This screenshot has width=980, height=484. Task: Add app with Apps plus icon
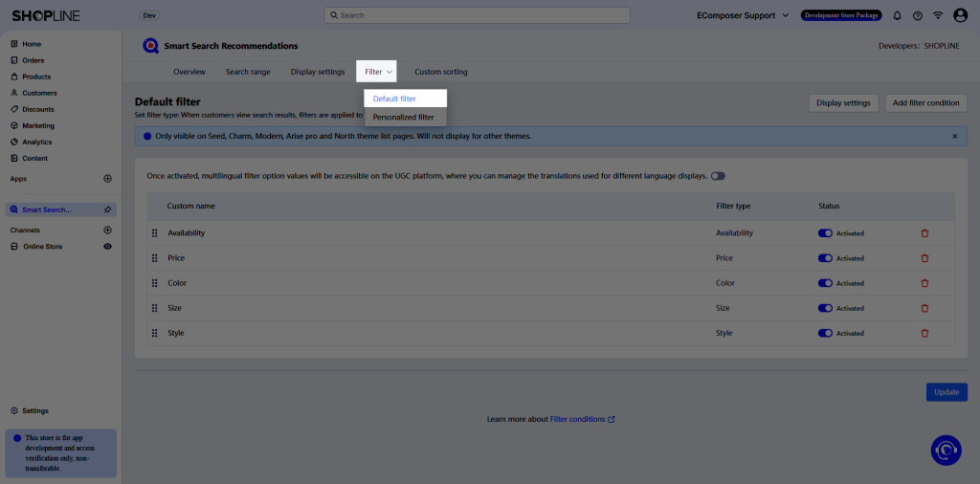click(x=107, y=179)
